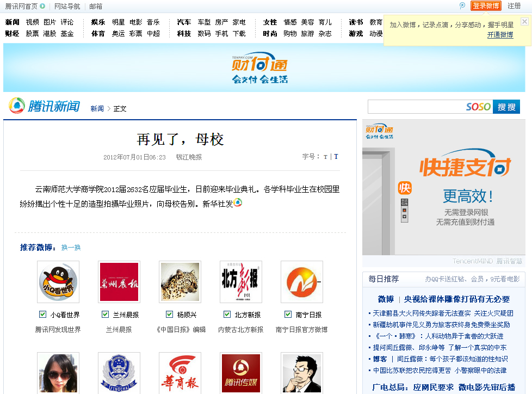The height and width of the screenshot is (394, 532).
Task: Click the small penguin icon after 新华社发
Action: point(238,202)
